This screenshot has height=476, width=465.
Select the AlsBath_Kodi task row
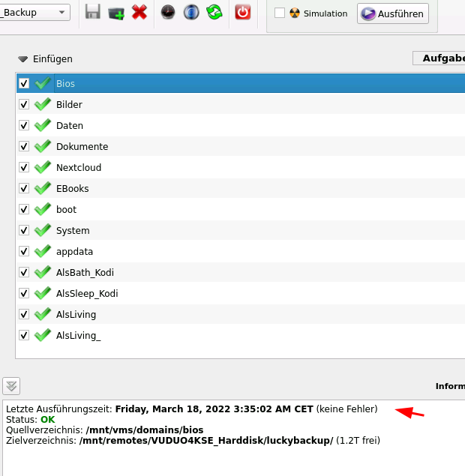241,272
